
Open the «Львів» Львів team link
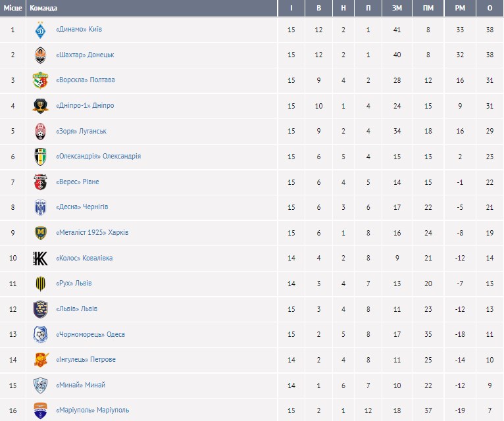pos(77,309)
